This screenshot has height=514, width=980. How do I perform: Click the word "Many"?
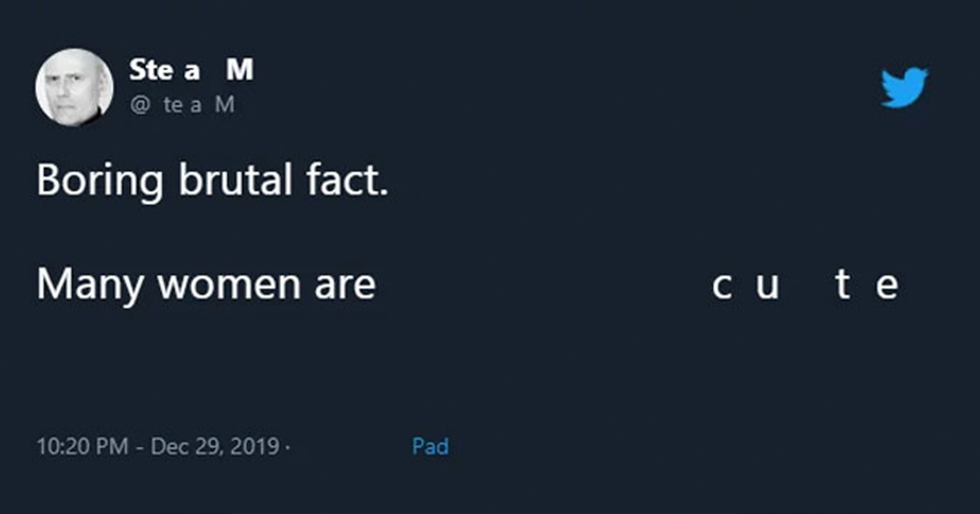(91, 284)
